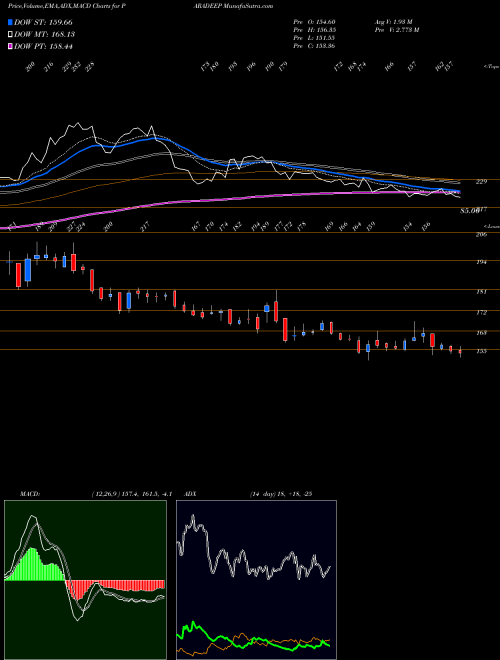Viewport: 500px width, 660px height.
Task: Click the 'ADX' panel heading
Action: click(x=190, y=494)
